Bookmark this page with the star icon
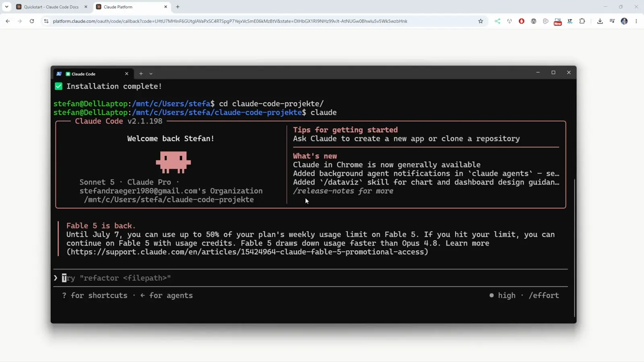The height and width of the screenshot is (362, 644). click(x=481, y=21)
